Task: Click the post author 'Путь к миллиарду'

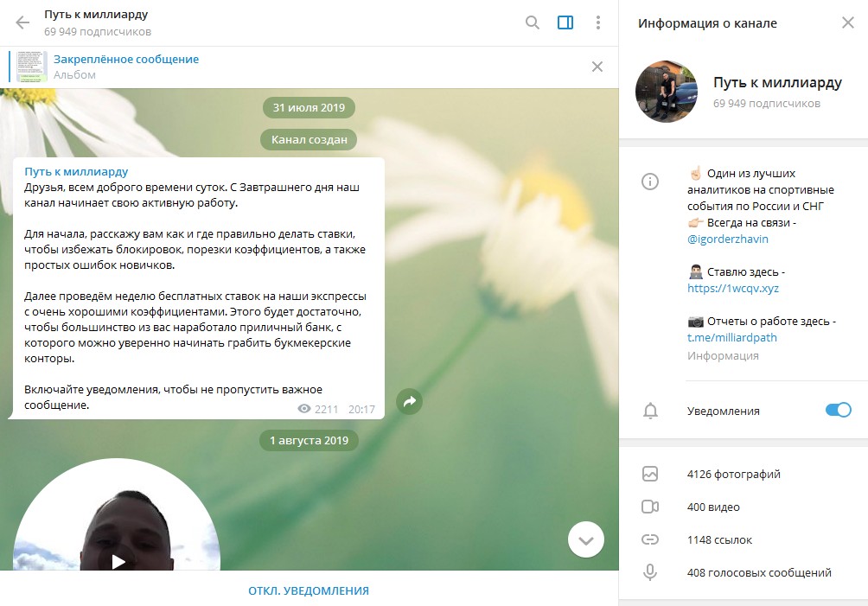Action: (76, 171)
